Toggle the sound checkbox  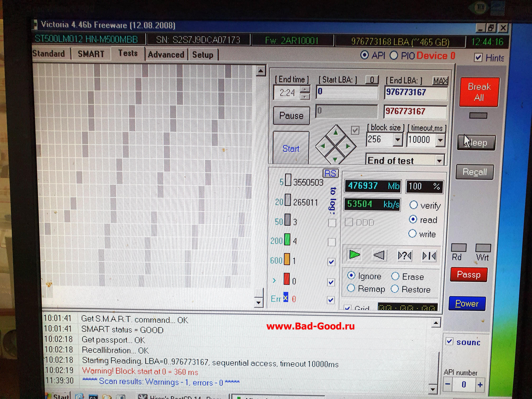(x=449, y=341)
